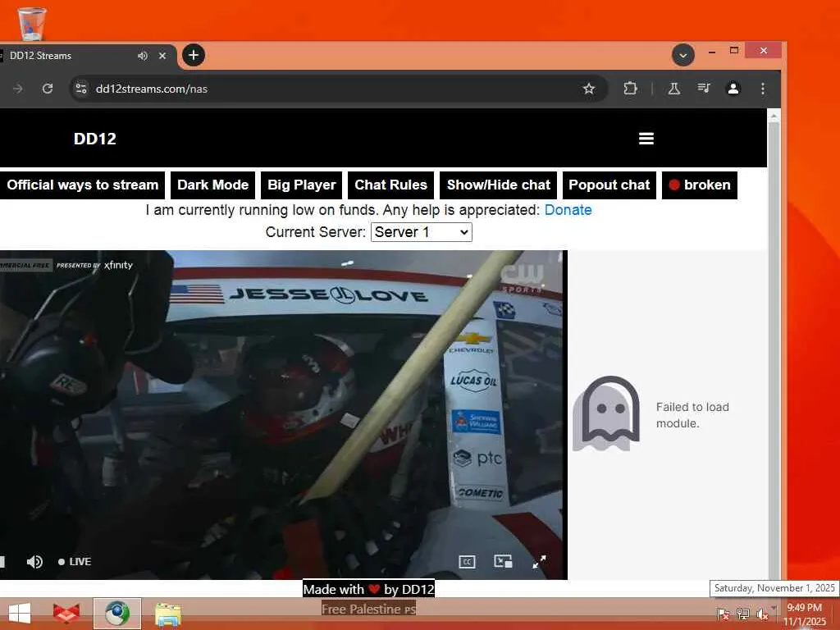Open the browser extensions puzzle icon

pos(631,89)
